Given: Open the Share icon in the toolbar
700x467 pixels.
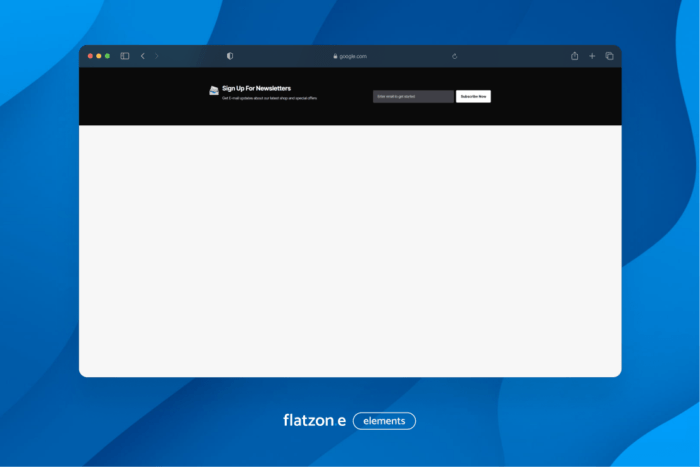Looking at the screenshot, I should click(x=575, y=56).
